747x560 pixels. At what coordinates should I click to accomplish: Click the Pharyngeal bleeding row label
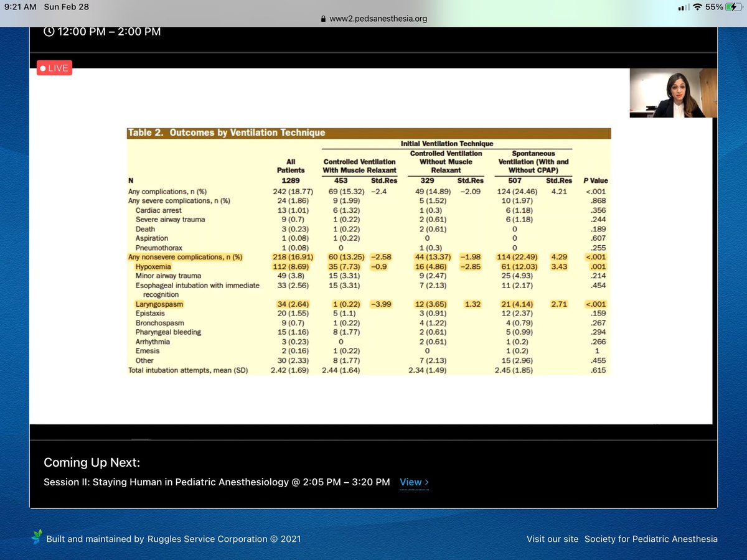click(168, 332)
